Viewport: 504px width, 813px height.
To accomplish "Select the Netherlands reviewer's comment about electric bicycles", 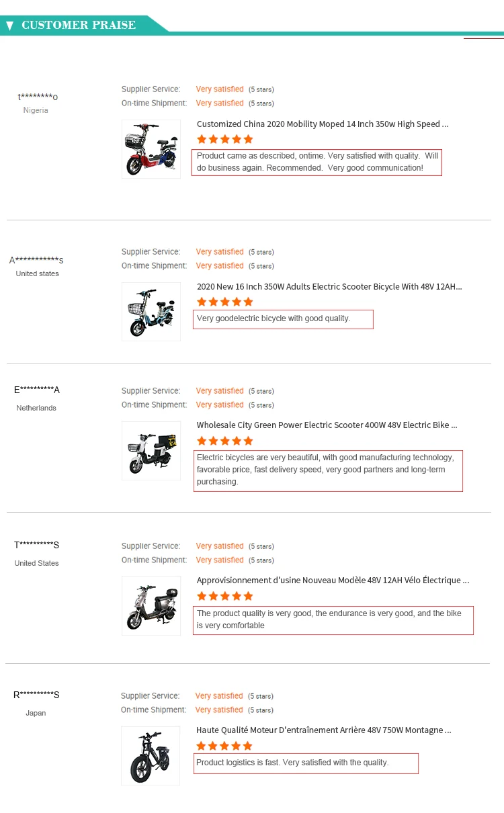I will pyautogui.click(x=329, y=470).
